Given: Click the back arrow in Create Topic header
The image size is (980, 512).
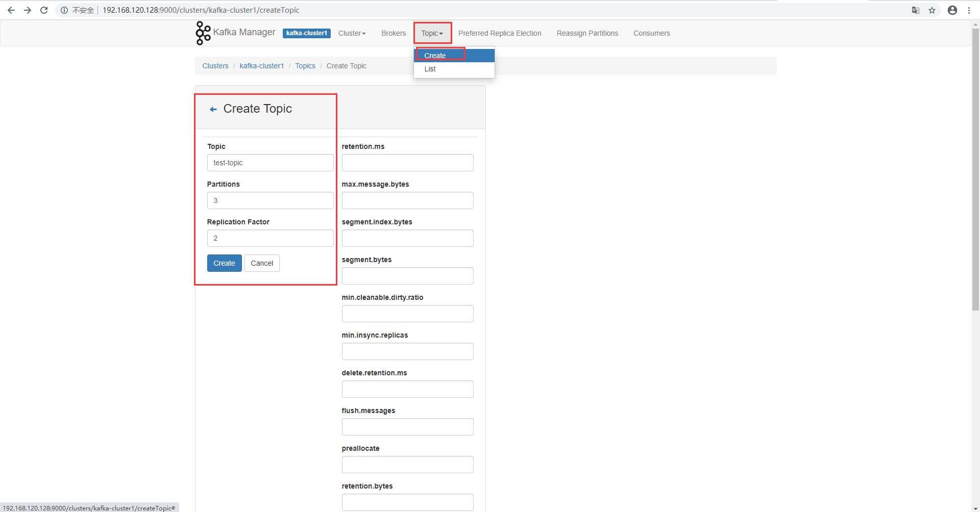Looking at the screenshot, I should point(213,109).
